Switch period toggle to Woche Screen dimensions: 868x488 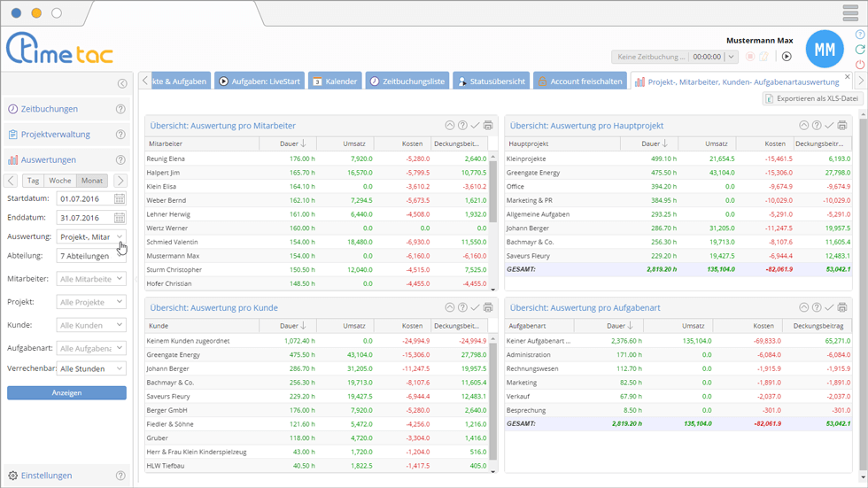click(60, 181)
